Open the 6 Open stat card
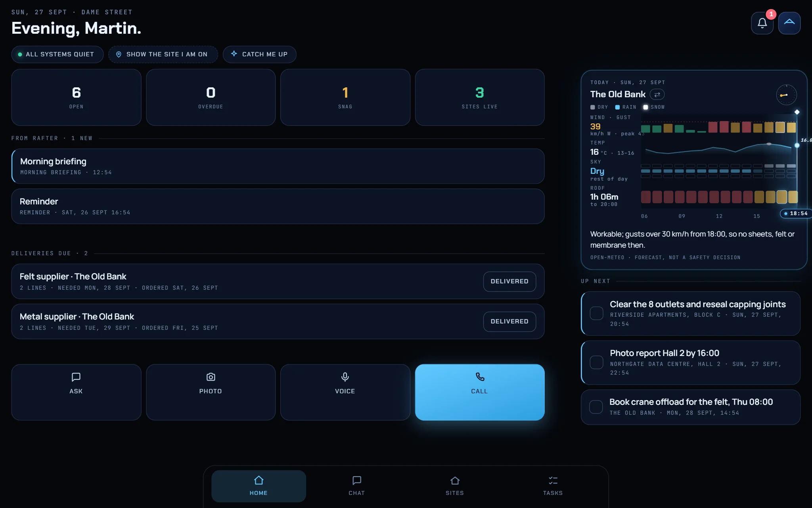The image size is (812, 508). (76, 98)
